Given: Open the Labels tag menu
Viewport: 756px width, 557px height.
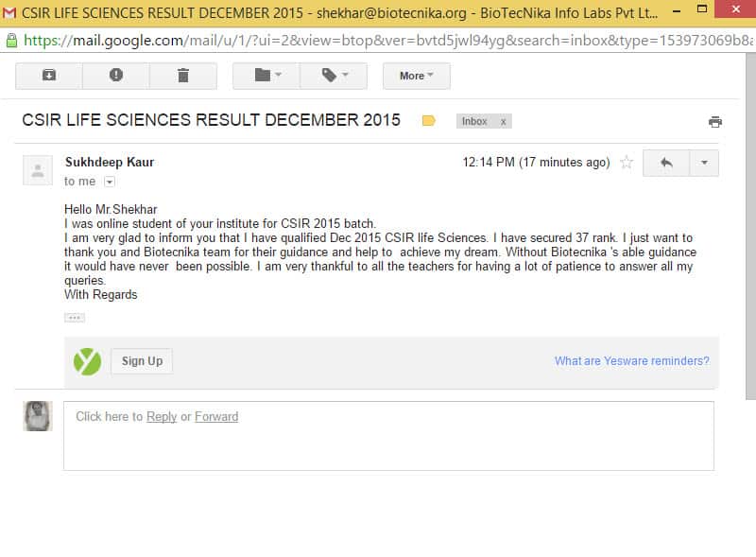Looking at the screenshot, I should click(x=334, y=76).
